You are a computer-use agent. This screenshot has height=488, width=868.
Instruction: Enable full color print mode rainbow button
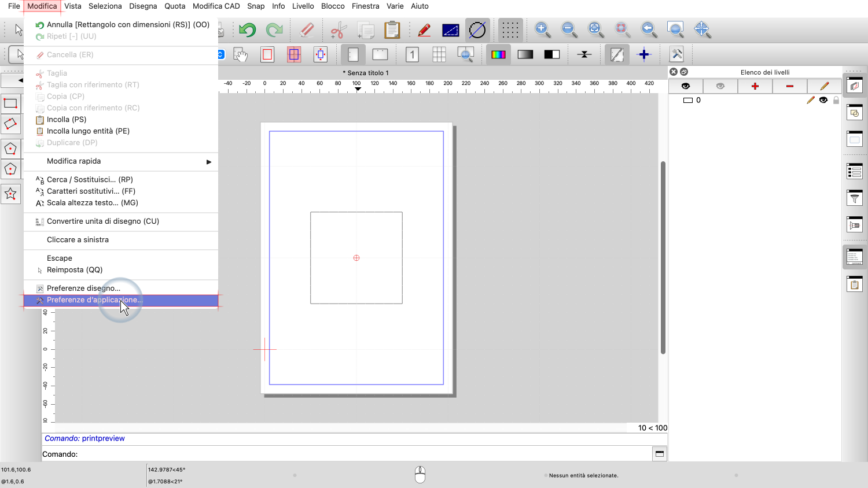pos(498,55)
